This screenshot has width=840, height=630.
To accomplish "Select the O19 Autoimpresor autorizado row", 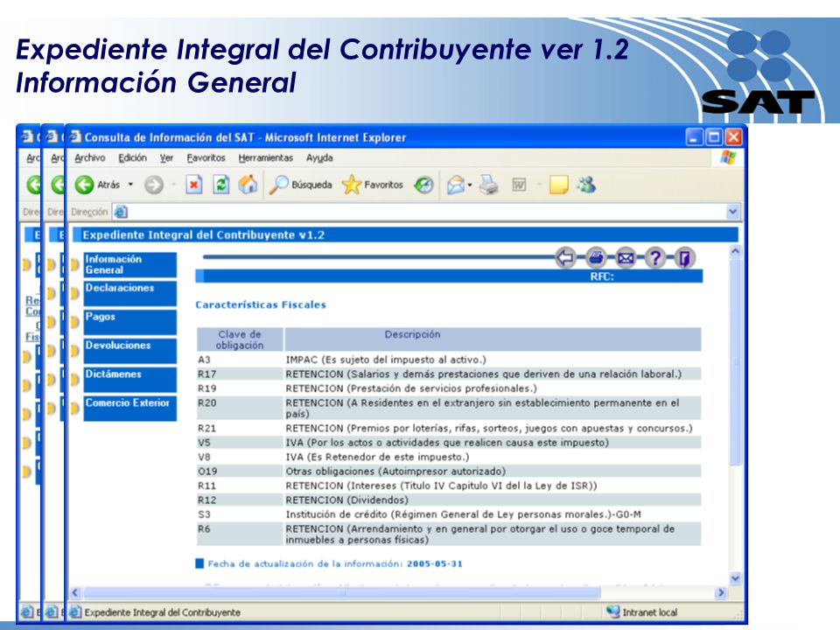I will coord(448,472).
